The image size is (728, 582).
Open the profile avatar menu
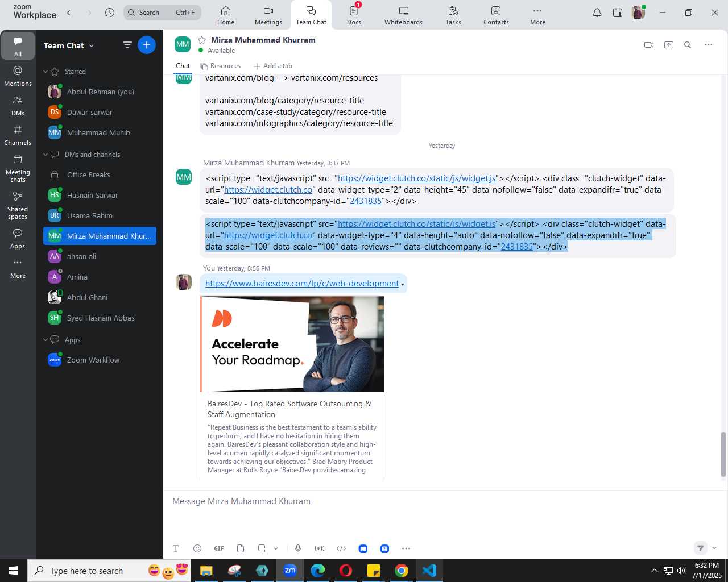638,13
